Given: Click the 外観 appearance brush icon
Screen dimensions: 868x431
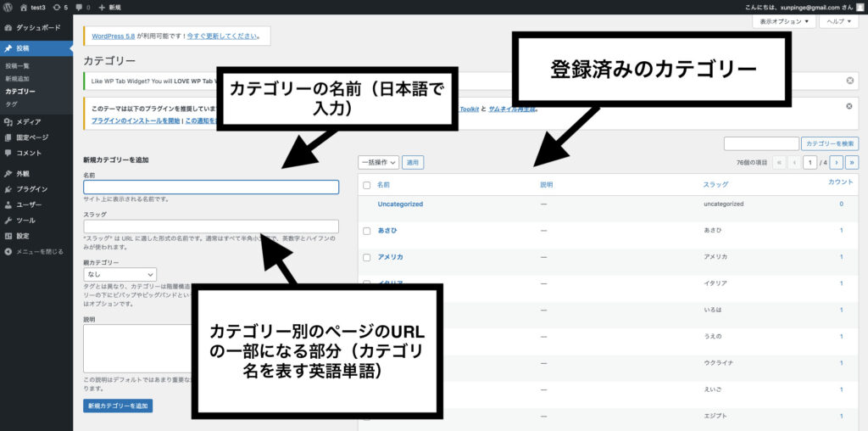Looking at the screenshot, I should coord(8,173).
